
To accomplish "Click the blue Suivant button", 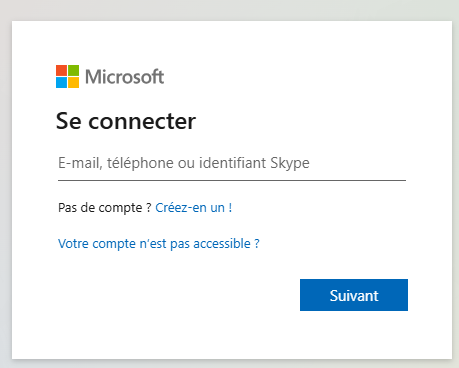I will coord(354,295).
